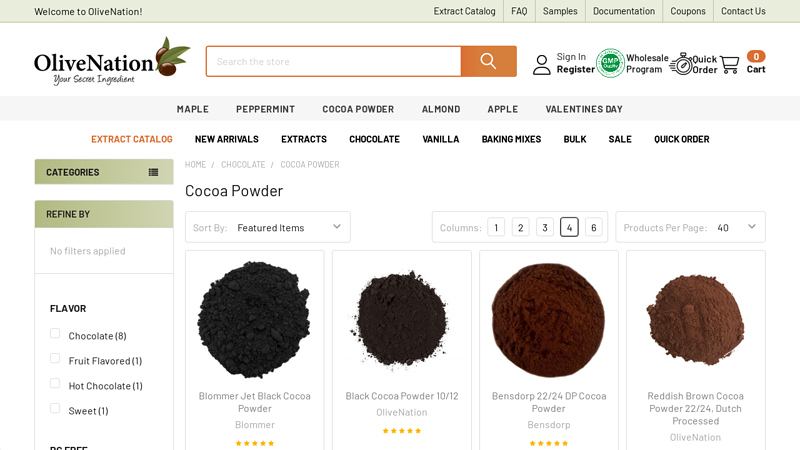Click the Blommer Jet Black Cocoa Powder title
Screen dimensions: 800x450
(x=255, y=402)
